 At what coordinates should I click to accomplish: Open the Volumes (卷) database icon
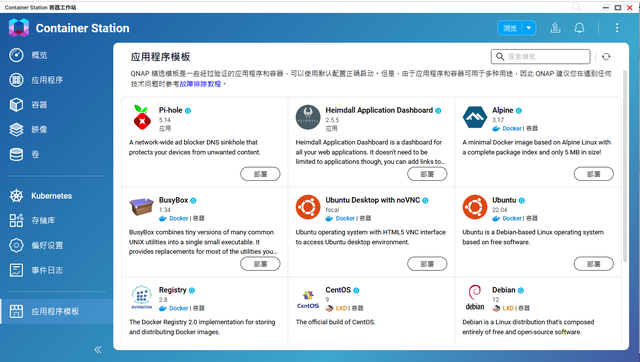coord(16,154)
